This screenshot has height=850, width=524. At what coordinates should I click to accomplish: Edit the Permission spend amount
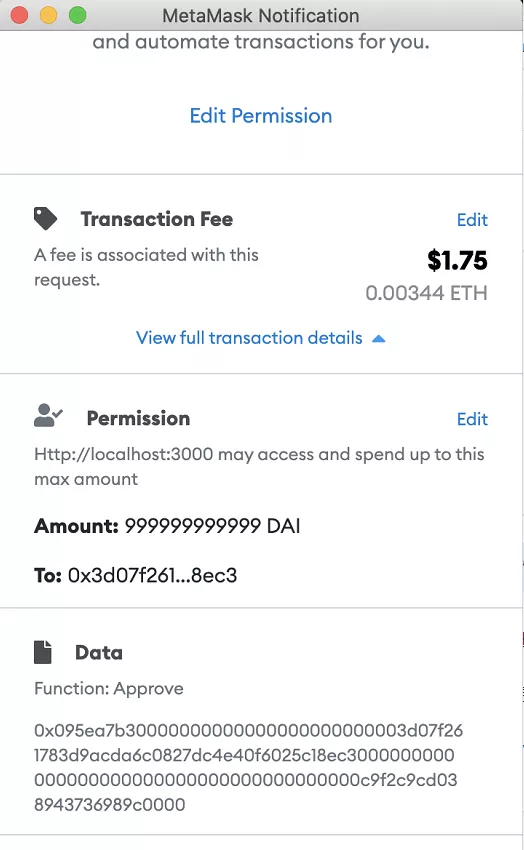(x=472, y=418)
